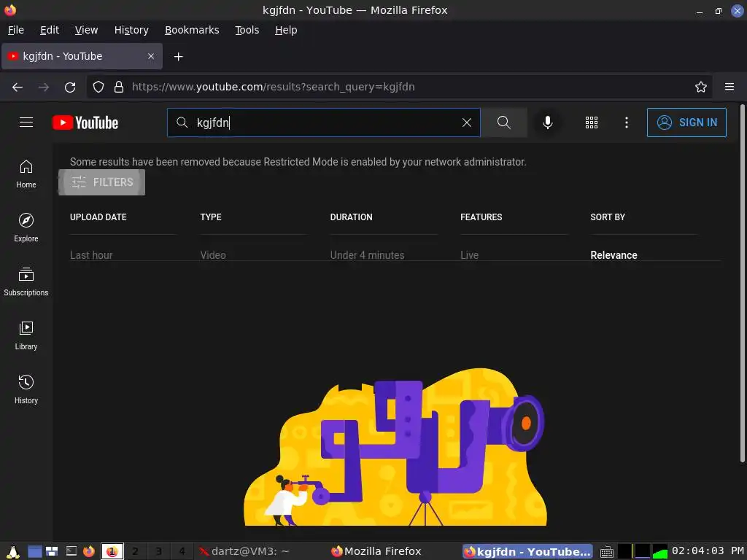This screenshot has width=747, height=560.
Task: Open a new tab with the plus icon
Action: (178, 57)
